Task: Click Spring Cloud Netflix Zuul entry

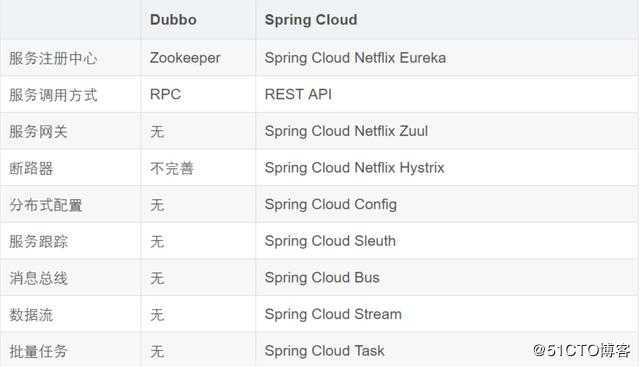Action: point(346,131)
